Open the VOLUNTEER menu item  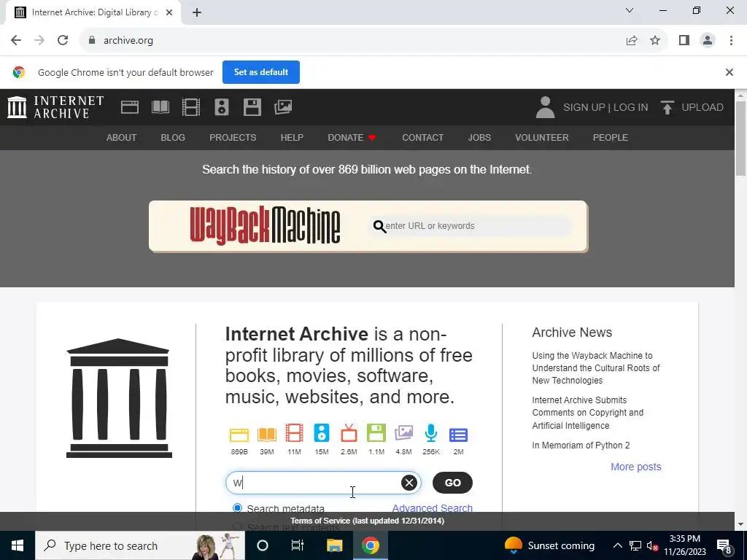click(x=542, y=138)
